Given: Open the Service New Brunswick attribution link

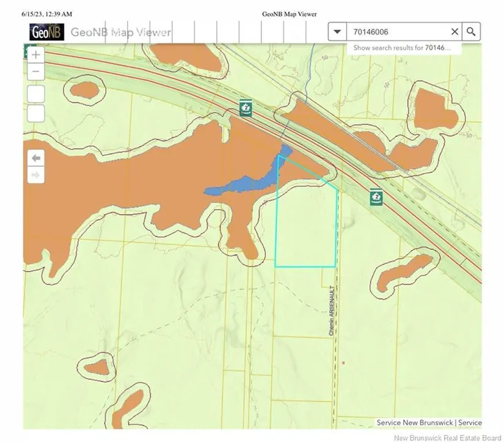Looking at the screenshot, I should [x=414, y=422].
